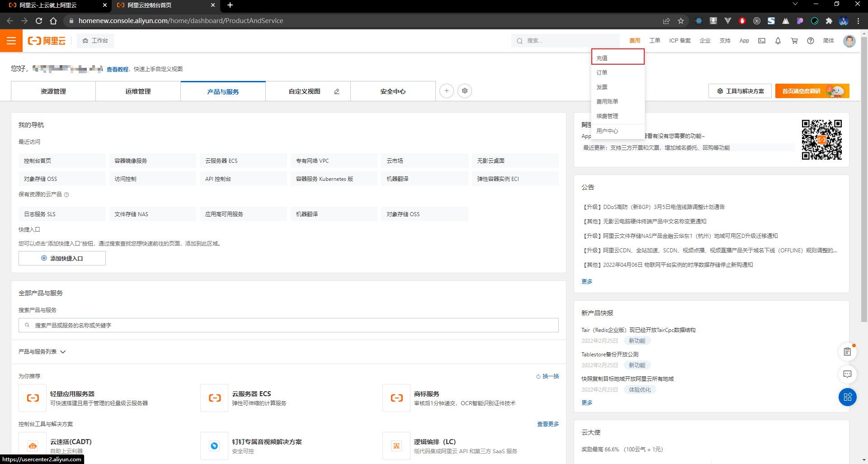Click the 添加快捷入口 button
Viewport: 868px width, 464px height.
pos(62,258)
